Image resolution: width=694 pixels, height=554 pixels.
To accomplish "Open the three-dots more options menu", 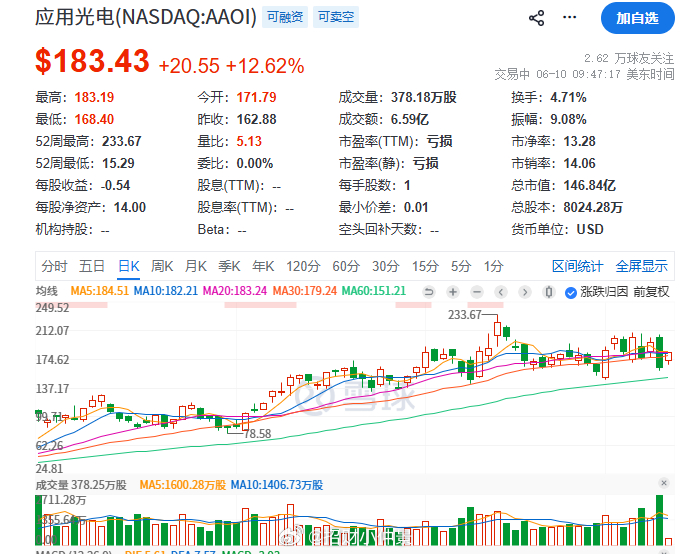I will pyautogui.click(x=569, y=18).
